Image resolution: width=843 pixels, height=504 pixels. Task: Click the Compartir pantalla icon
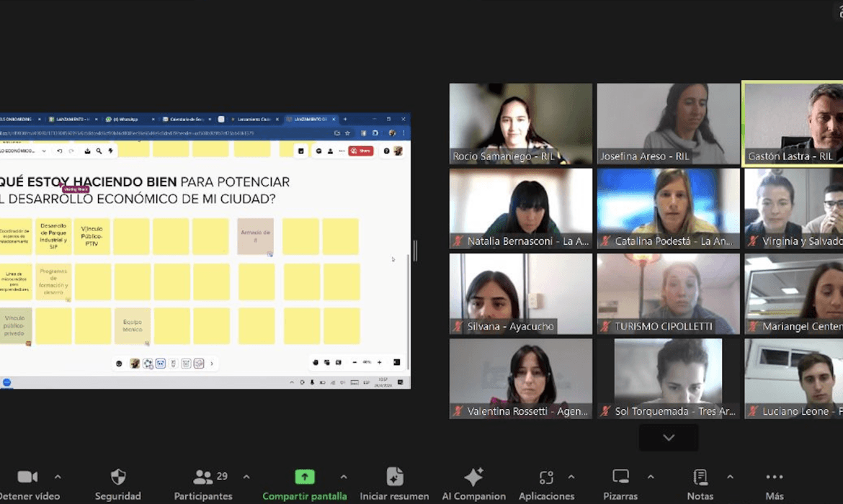click(x=305, y=477)
